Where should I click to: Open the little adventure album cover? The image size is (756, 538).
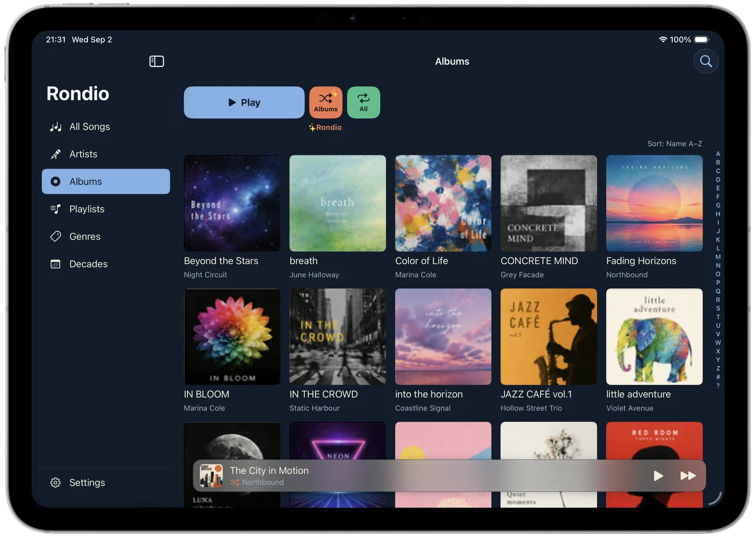pyautogui.click(x=654, y=337)
